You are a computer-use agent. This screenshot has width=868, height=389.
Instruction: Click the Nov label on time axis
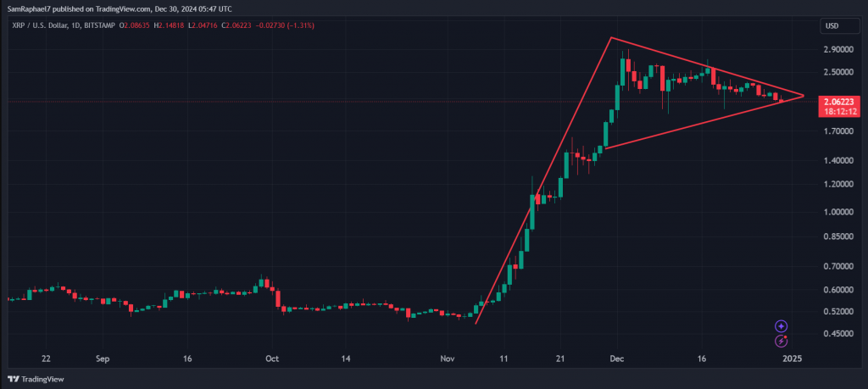click(x=447, y=358)
